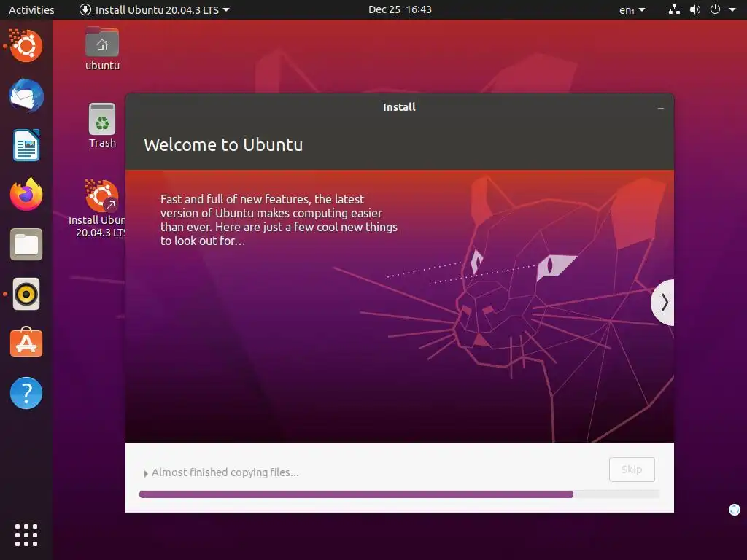
Task: Go to next slide using right arrow
Action: click(x=664, y=303)
